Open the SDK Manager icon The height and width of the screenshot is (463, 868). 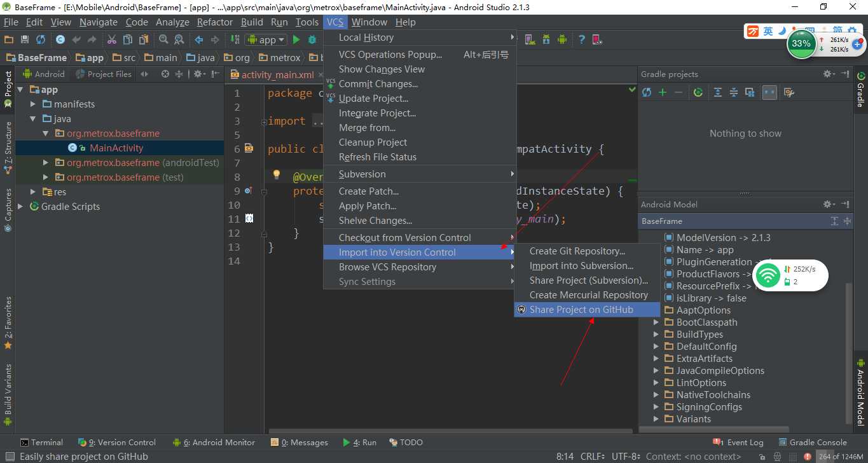point(546,39)
